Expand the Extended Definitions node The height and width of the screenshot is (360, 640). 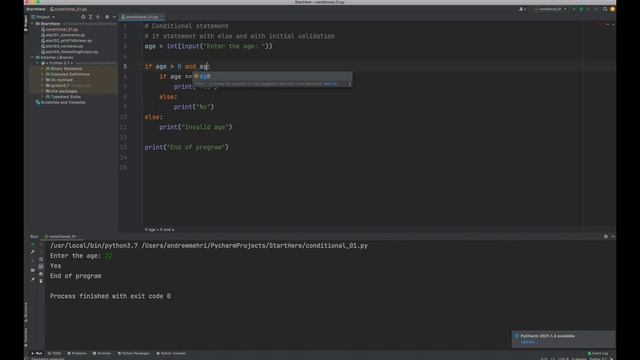pyautogui.click(x=42, y=74)
